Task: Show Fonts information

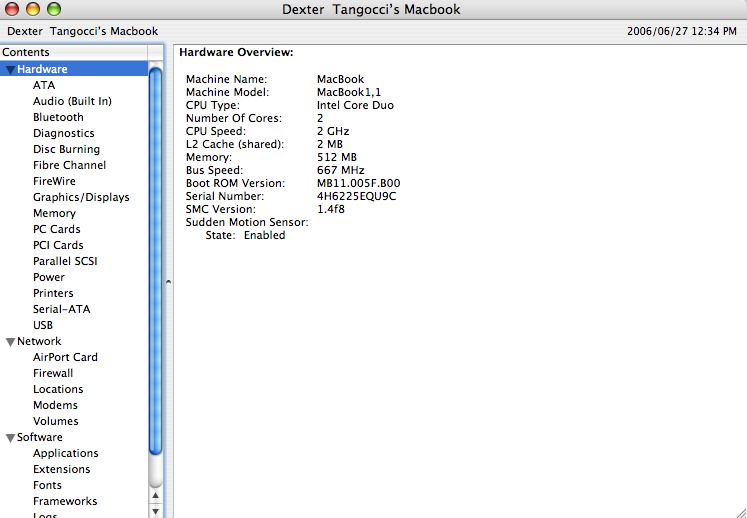Action: point(47,485)
